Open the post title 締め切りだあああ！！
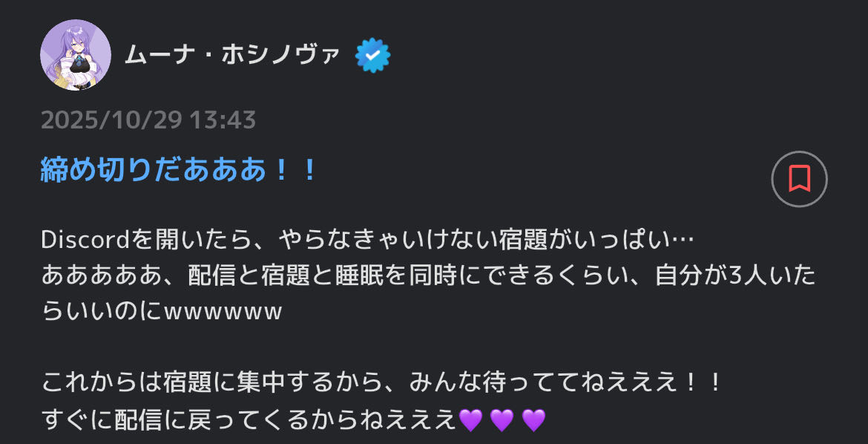 [179, 170]
